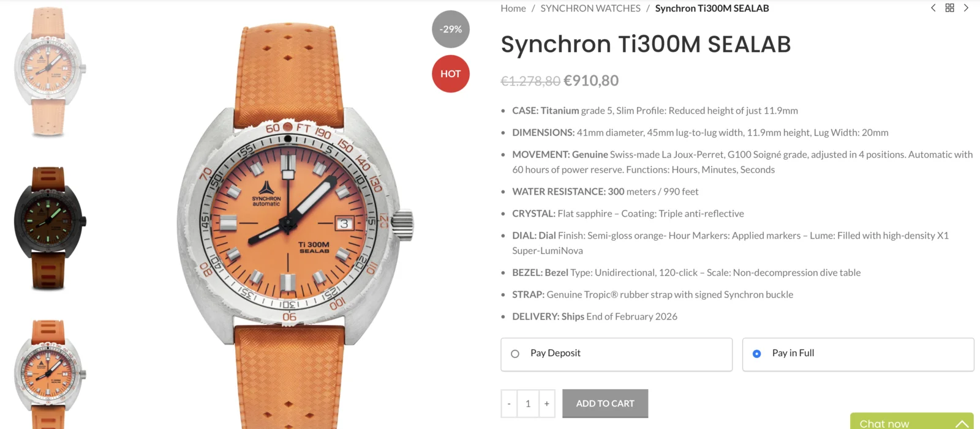
Task: Go to next product arrow
Action: (966, 8)
